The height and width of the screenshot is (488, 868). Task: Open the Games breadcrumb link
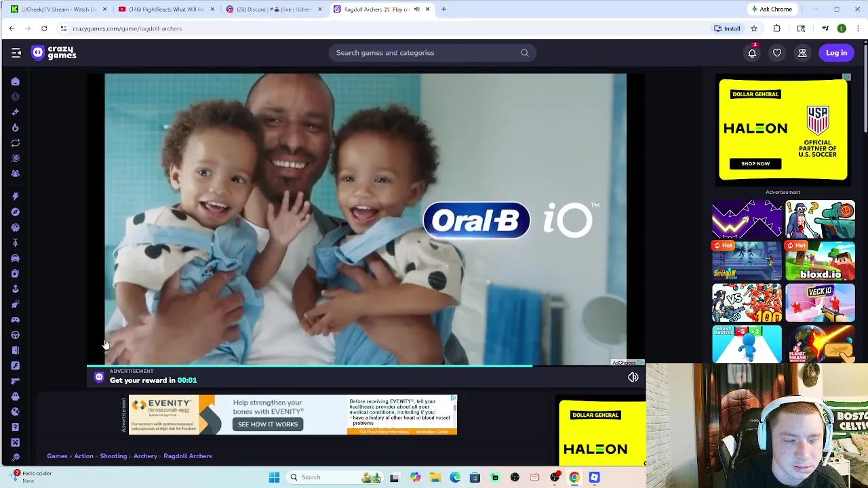pyautogui.click(x=57, y=456)
